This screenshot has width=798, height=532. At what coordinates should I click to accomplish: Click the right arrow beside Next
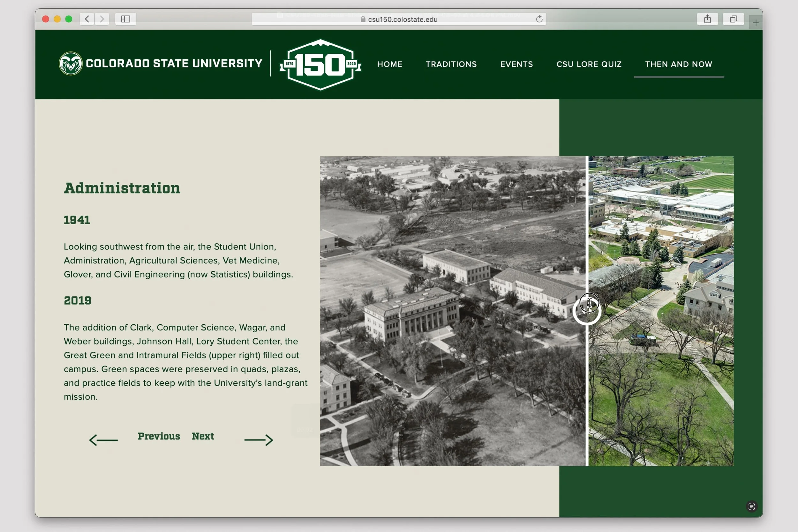tap(259, 440)
